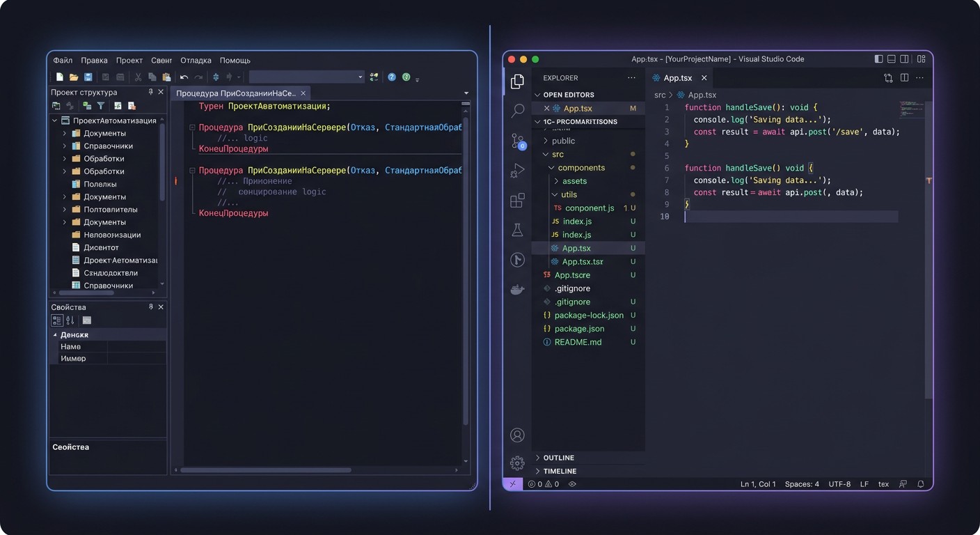The image size is (980, 535).
Task: Click Spaces: 4 indentation setting
Action: tap(802, 483)
